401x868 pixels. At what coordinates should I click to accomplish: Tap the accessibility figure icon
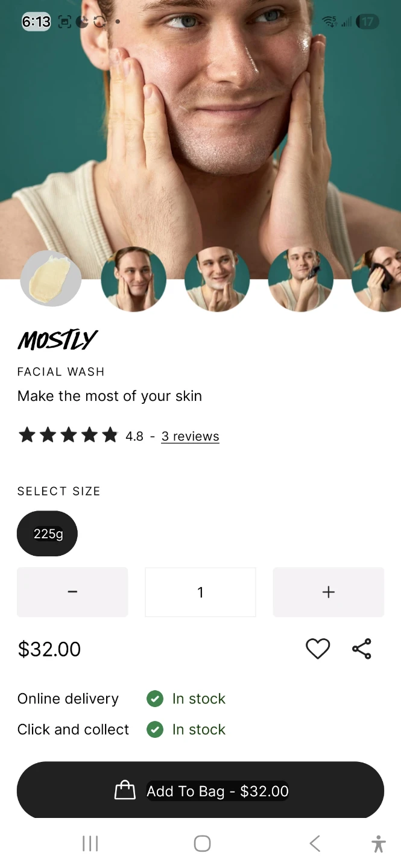coord(379,843)
